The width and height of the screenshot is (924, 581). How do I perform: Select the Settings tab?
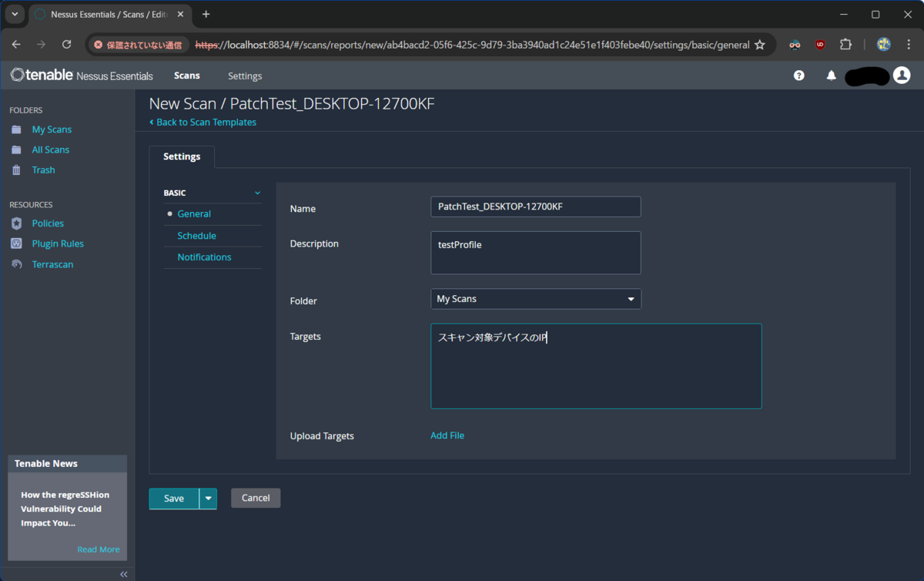point(182,156)
